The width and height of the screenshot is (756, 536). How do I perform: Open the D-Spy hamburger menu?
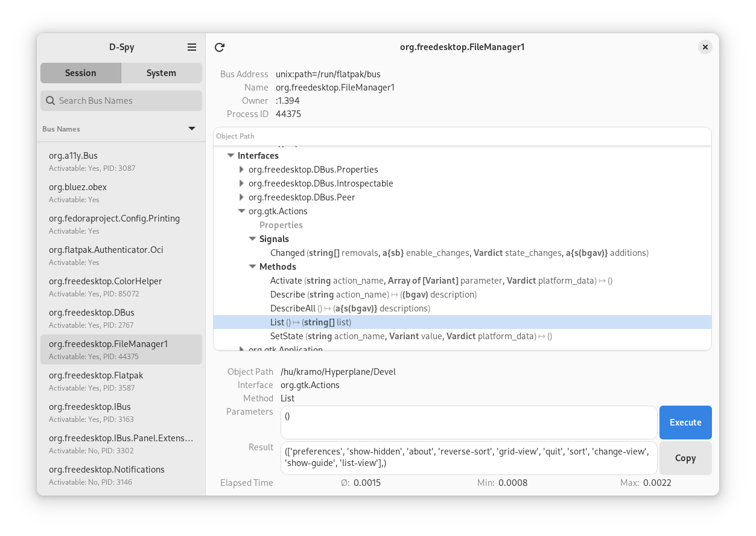click(x=192, y=47)
